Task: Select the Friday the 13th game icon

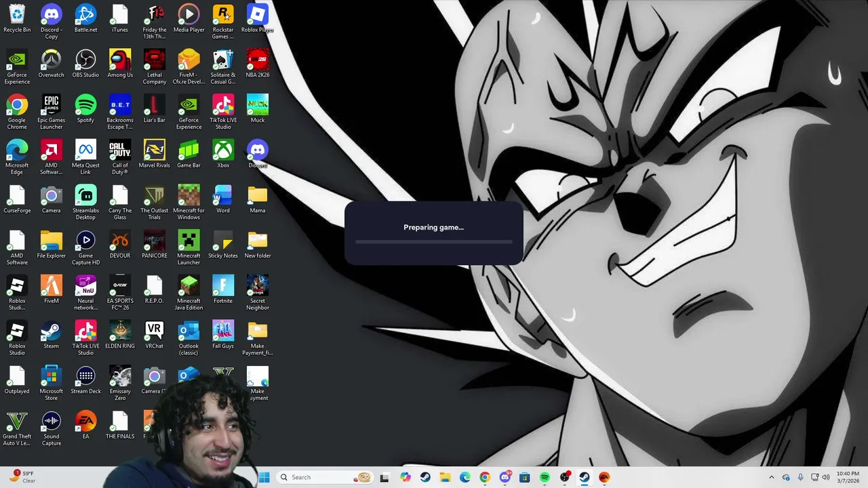Action: coord(155,22)
